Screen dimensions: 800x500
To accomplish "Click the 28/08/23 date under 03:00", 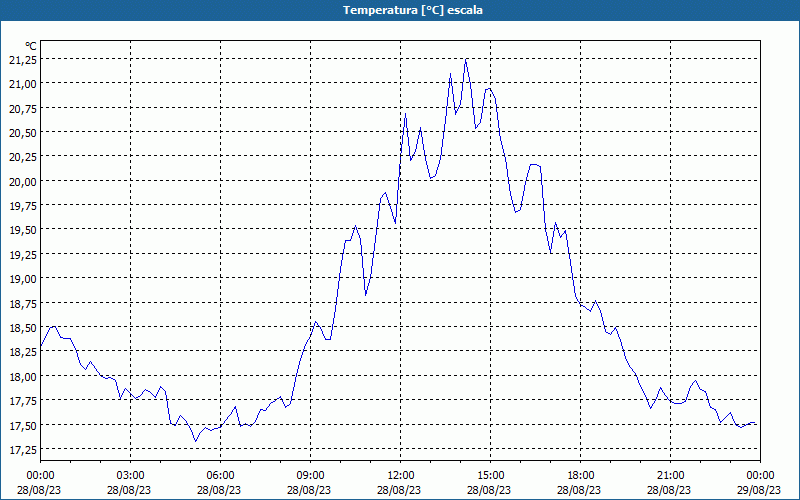I will [x=129, y=490].
